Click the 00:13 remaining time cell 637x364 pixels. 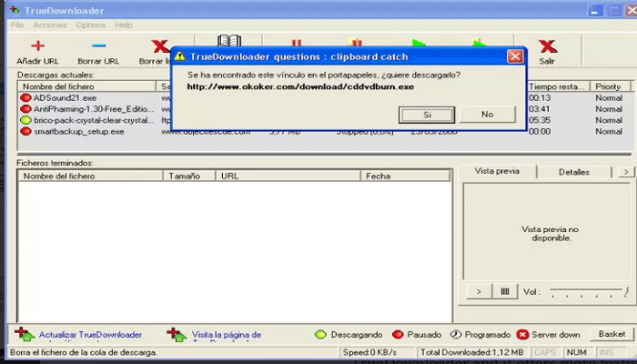[540, 98]
